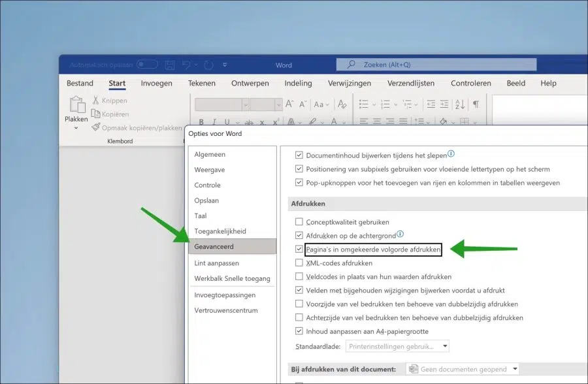Open the Help ribbon tab
This screenshot has width=588, height=384.
click(548, 83)
